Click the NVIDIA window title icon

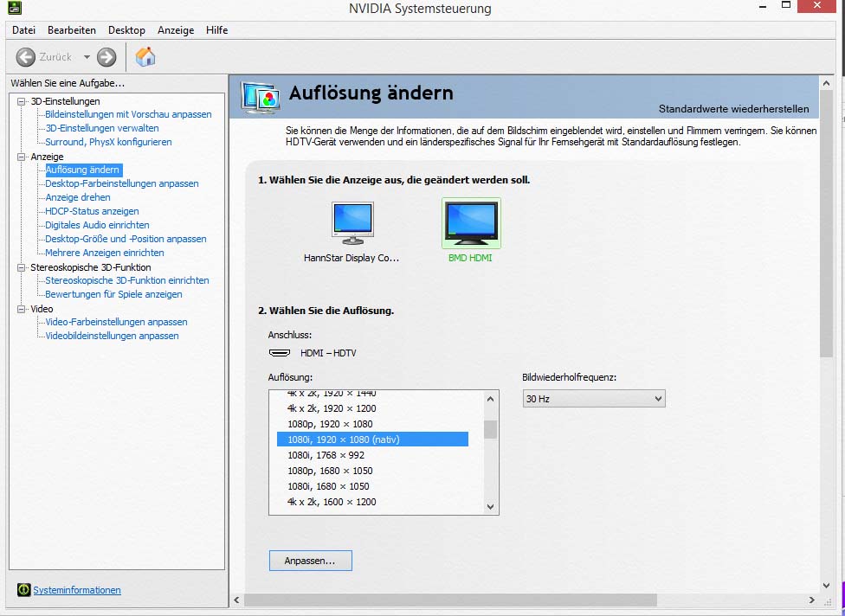pyautogui.click(x=14, y=8)
